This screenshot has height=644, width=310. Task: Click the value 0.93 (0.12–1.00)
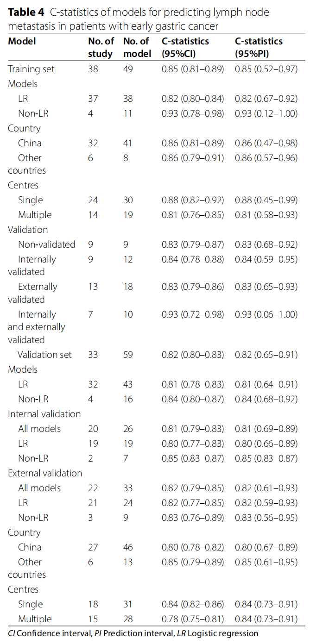(x=266, y=113)
